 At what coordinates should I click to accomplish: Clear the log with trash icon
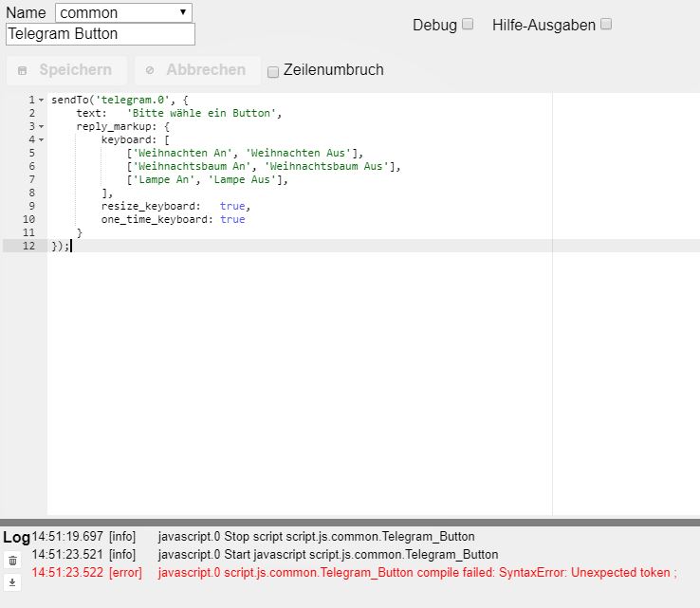pos(12,561)
